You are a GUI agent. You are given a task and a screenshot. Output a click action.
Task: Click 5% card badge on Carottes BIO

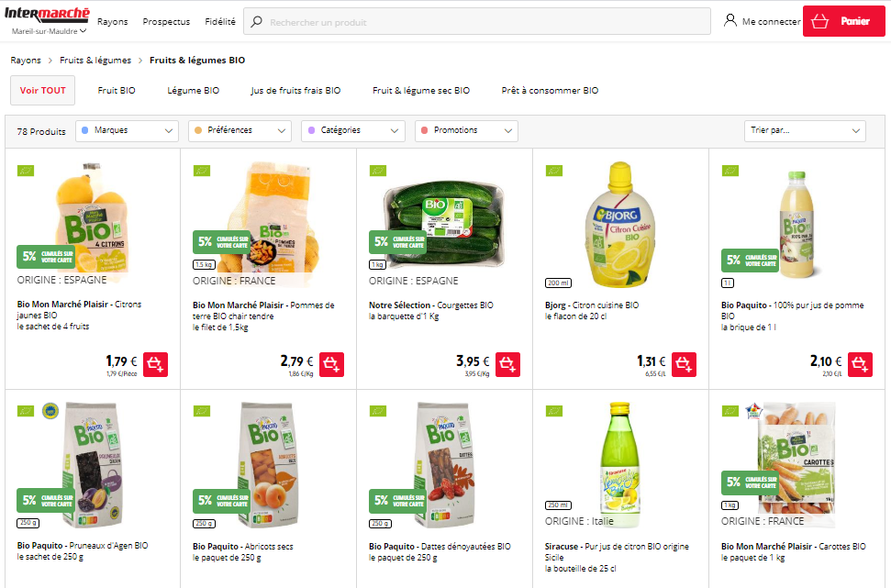click(750, 483)
